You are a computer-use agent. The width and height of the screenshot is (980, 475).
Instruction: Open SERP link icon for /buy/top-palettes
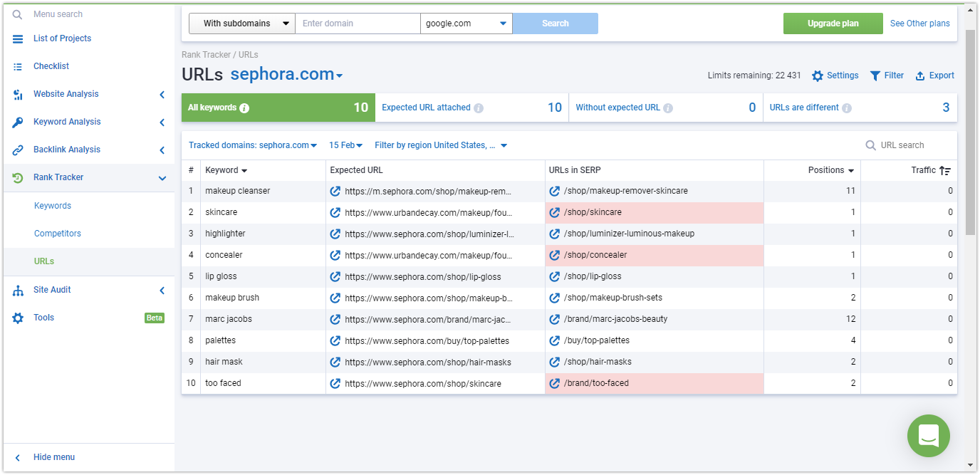[555, 340]
